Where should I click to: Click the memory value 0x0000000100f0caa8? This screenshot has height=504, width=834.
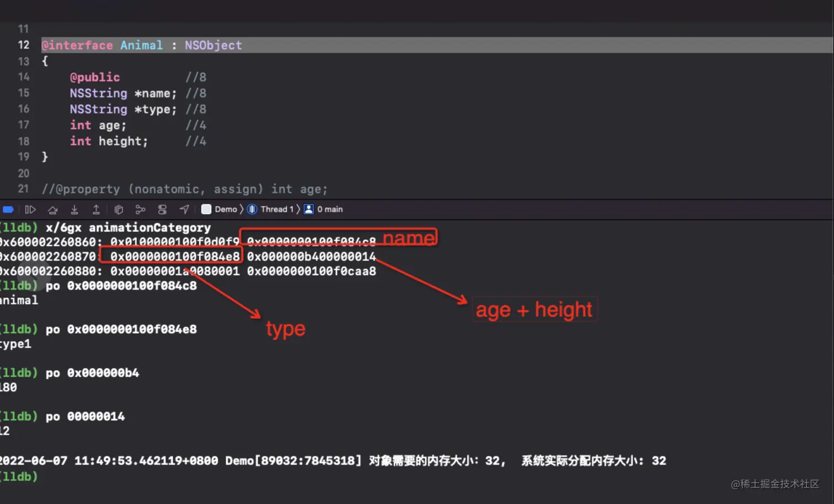pos(312,271)
